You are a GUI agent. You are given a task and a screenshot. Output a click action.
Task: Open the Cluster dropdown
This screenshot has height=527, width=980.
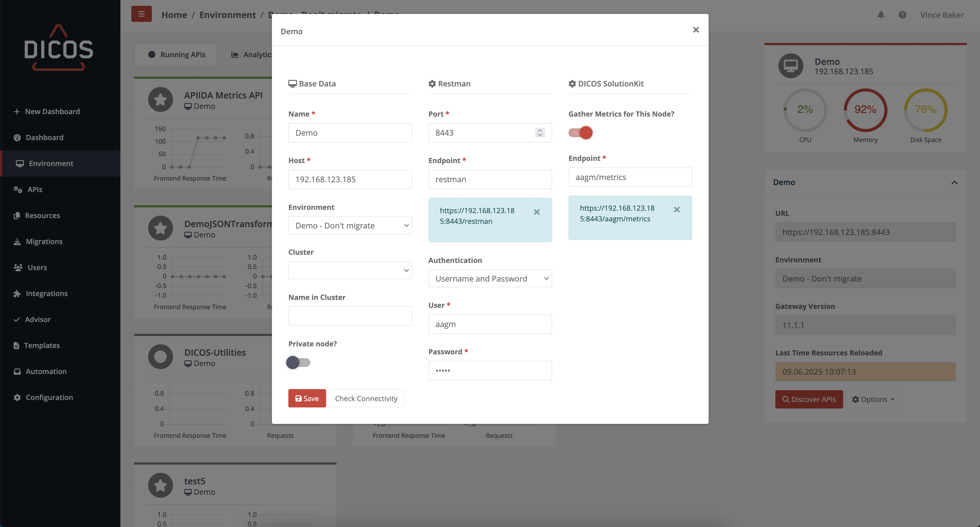coord(350,270)
